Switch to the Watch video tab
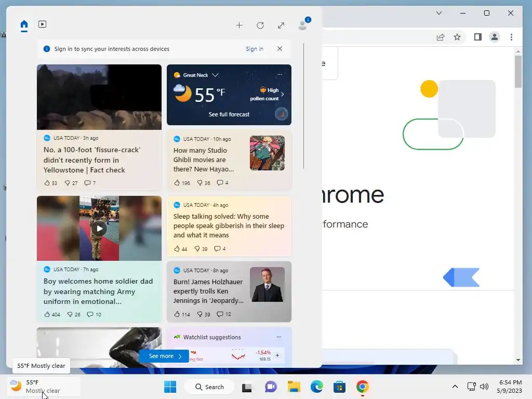Image resolution: width=532 pixels, height=399 pixels. pyautogui.click(x=43, y=24)
